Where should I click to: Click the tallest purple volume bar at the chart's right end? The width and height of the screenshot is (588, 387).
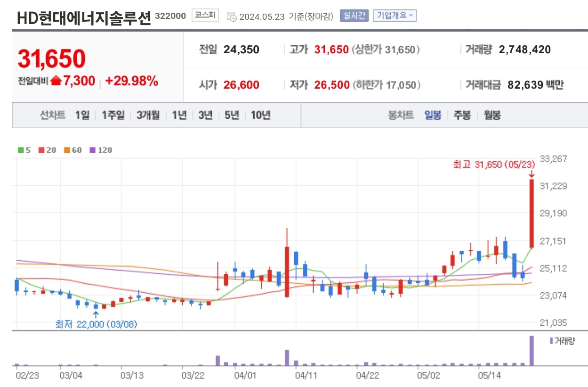point(532,351)
